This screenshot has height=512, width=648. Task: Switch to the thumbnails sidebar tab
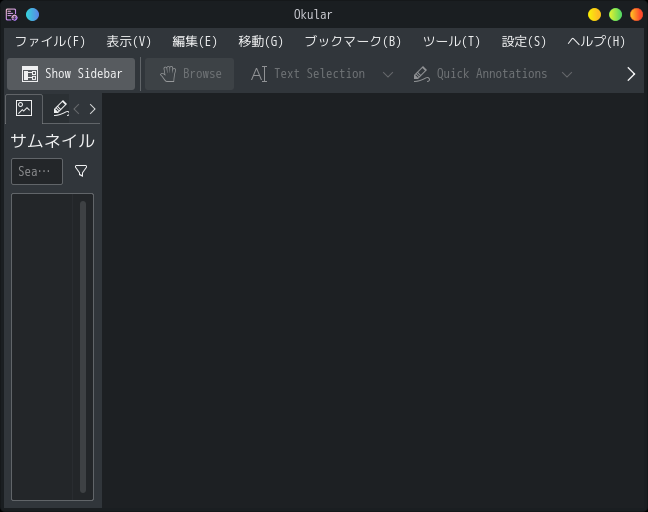click(24, 109)
